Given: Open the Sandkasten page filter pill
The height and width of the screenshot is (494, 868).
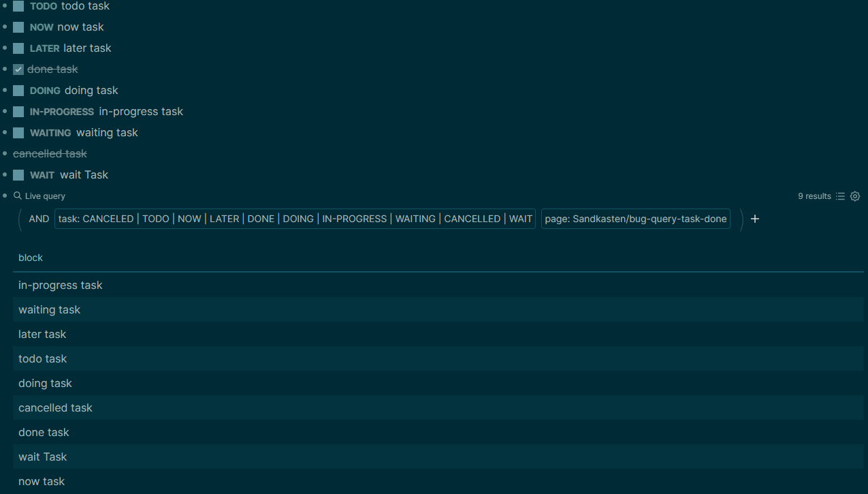Looking at the screenshot, I should pyautogui.click(x=635, y=219).
